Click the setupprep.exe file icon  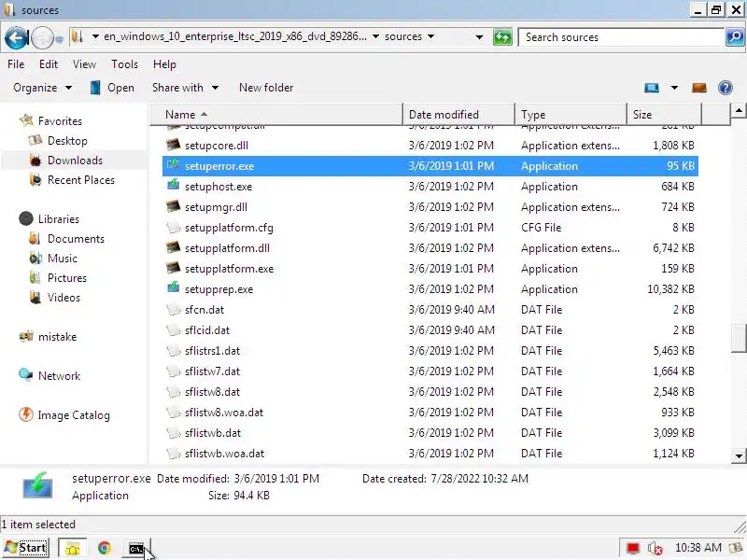(x=174, y=288)
